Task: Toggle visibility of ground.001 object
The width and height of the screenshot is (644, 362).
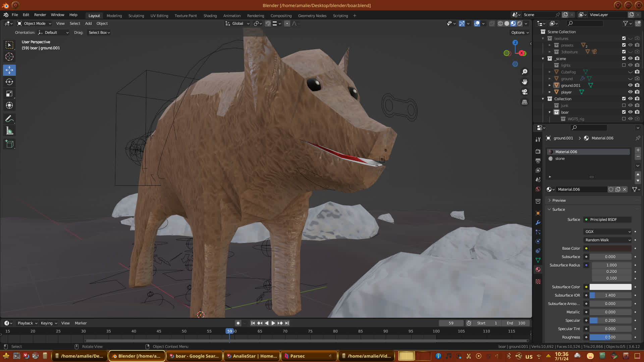Action: click(x=630, y=85)
